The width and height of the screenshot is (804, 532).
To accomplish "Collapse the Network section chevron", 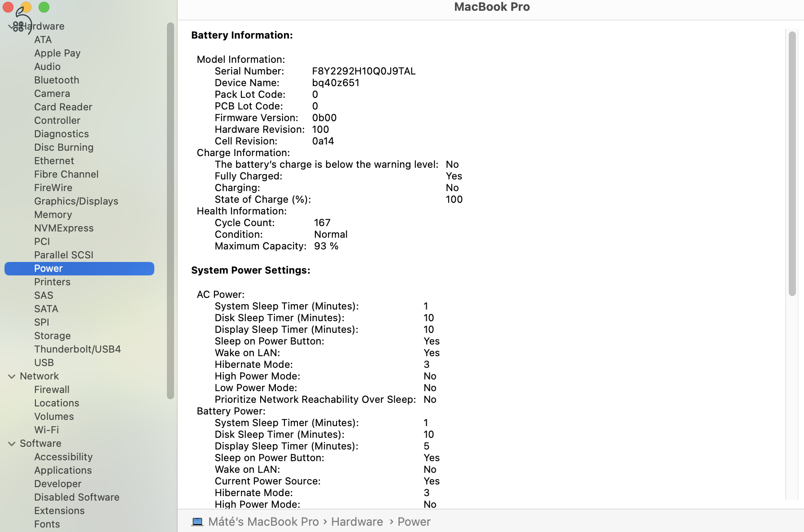I will click(x=12, y=376).
